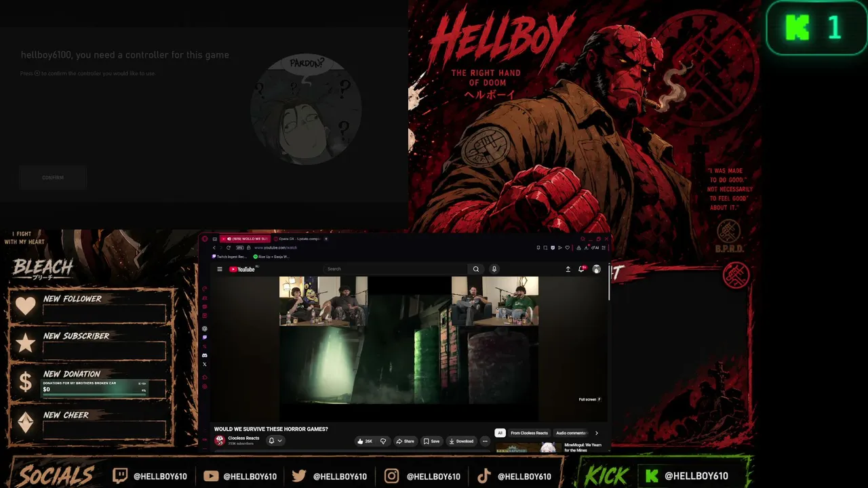Select the 'Audio commentaries' chip

[571, 433]
